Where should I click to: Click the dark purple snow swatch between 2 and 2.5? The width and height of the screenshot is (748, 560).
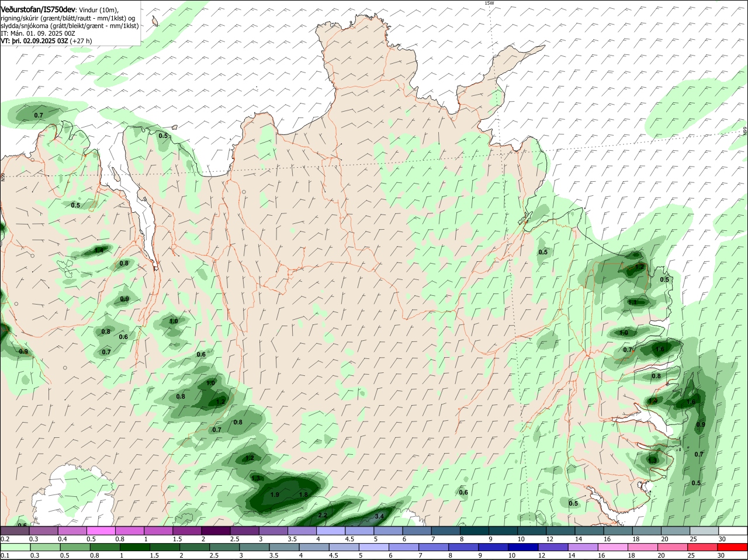click(215, 531)
